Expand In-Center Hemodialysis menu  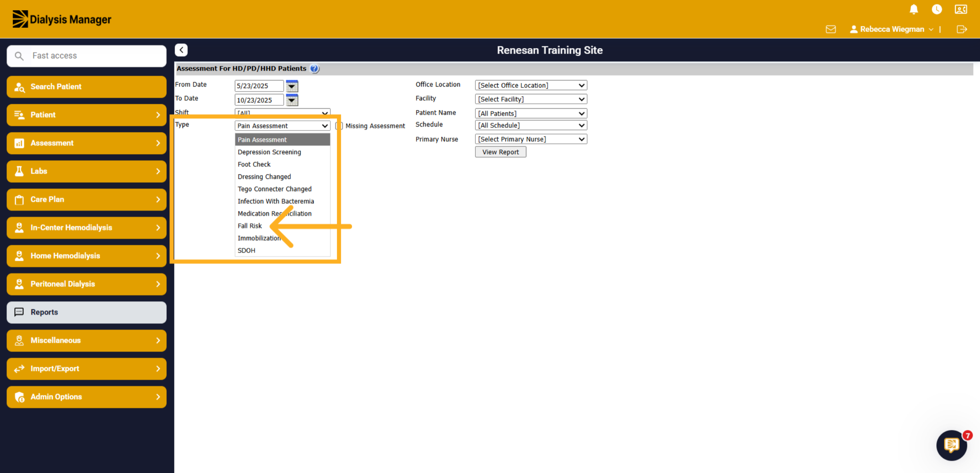point(87,227)
